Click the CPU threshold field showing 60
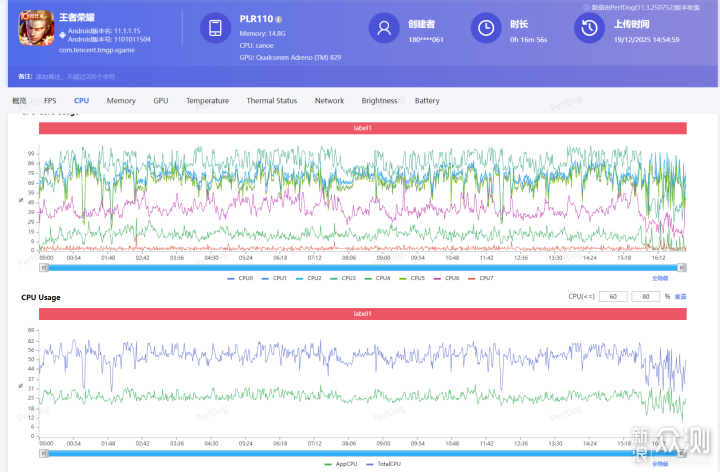 point(612,297)
